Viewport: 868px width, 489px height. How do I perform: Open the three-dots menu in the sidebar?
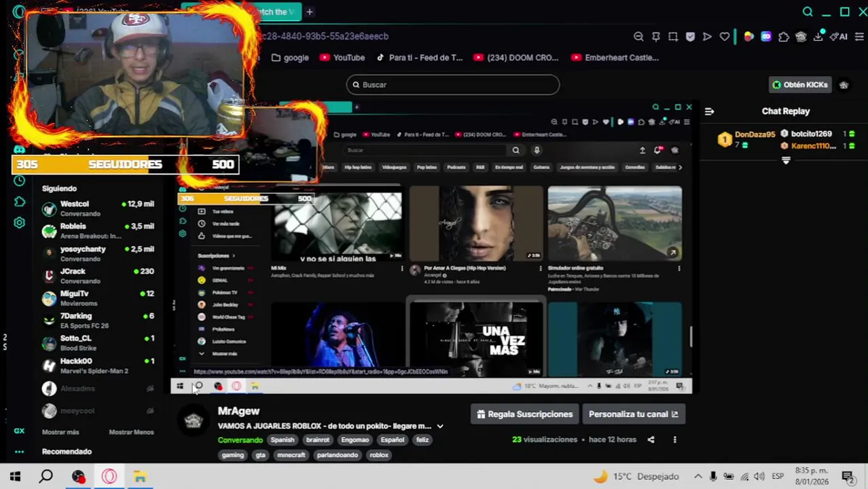19,452
